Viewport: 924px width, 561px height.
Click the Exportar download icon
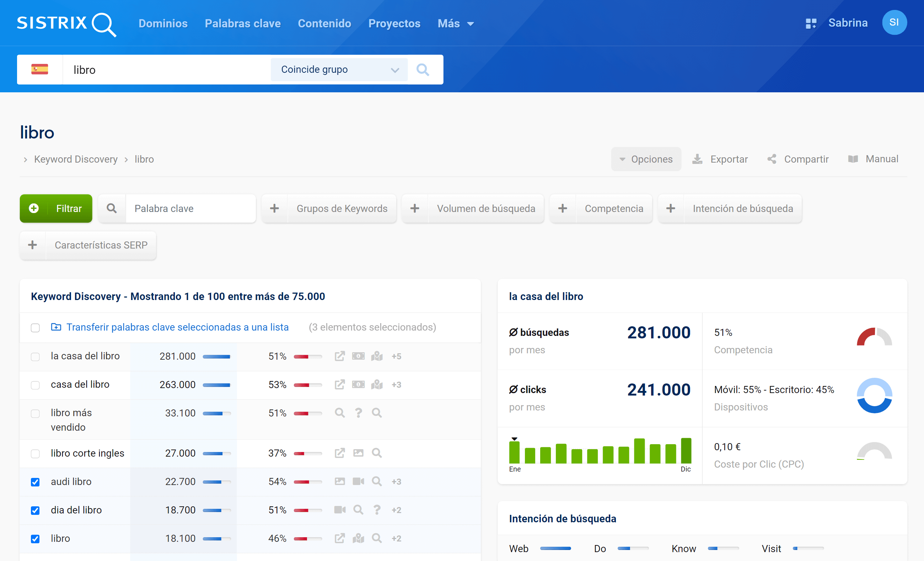[697, 159]
